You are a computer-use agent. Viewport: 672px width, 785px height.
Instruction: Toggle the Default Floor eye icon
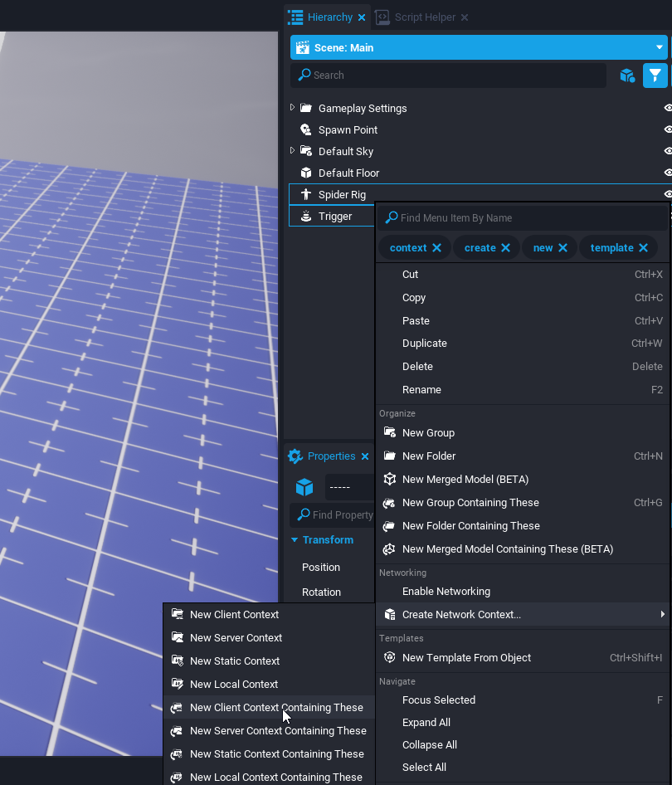667,173
